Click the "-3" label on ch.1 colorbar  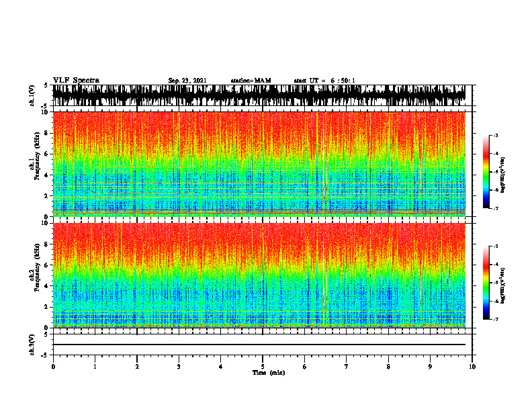(x=496, y=135)
